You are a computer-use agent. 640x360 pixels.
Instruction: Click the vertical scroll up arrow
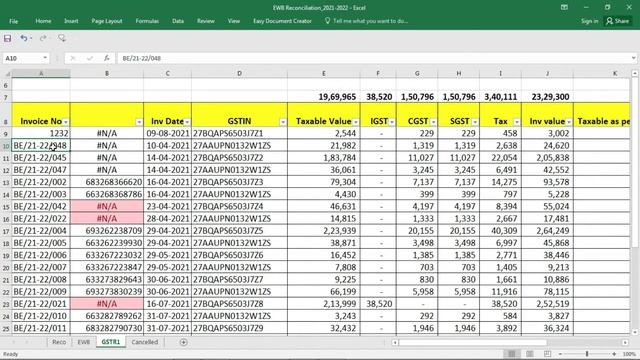pos(635,73)
